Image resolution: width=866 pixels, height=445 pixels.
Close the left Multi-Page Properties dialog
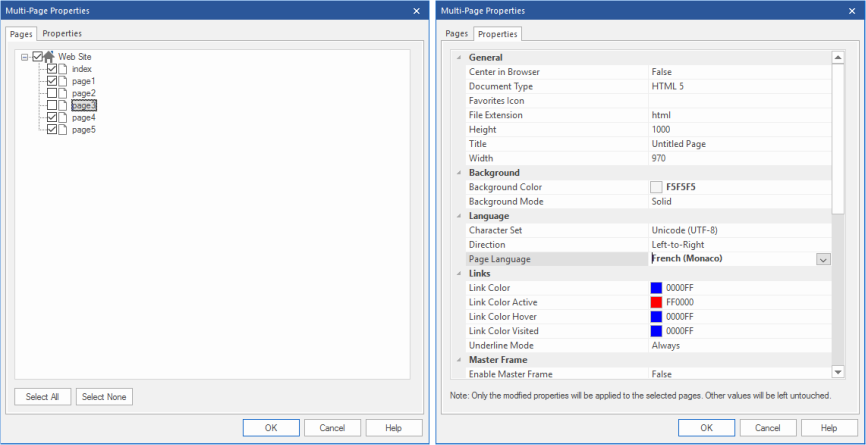click(416, 11)
